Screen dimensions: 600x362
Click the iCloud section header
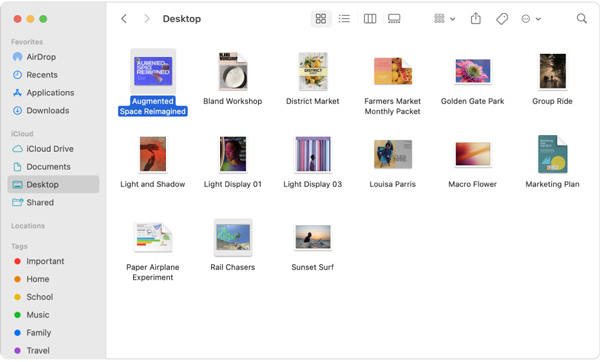(x=22, y=134)
